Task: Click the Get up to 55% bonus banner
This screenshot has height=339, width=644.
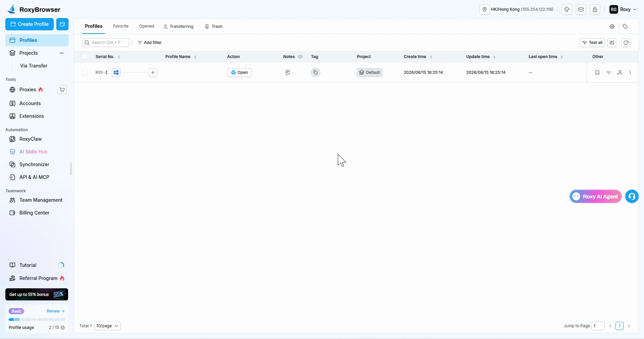Action: [x=37, y=294]
